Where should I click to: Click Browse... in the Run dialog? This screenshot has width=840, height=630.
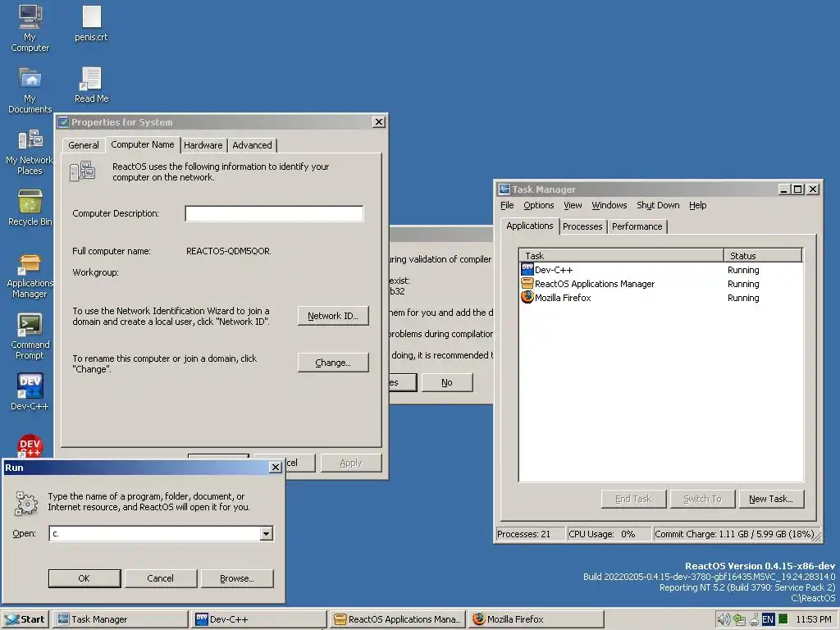(x=237, y=578)
